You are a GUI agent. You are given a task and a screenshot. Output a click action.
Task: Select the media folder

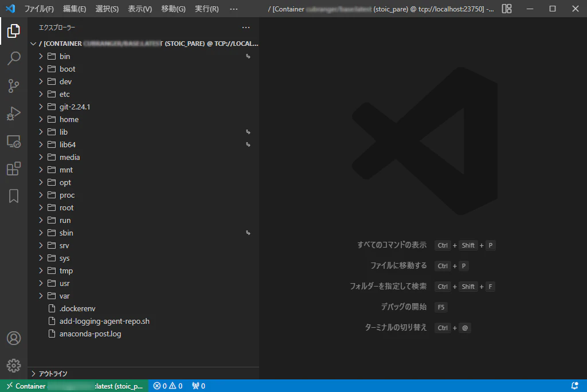click(x=143, y=157)
